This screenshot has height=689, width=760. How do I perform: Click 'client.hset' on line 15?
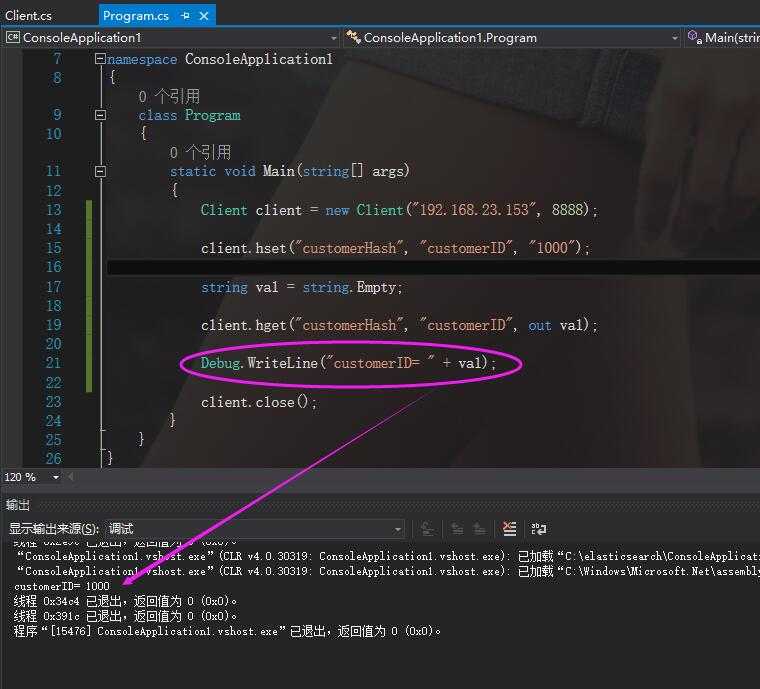point(243,248)
